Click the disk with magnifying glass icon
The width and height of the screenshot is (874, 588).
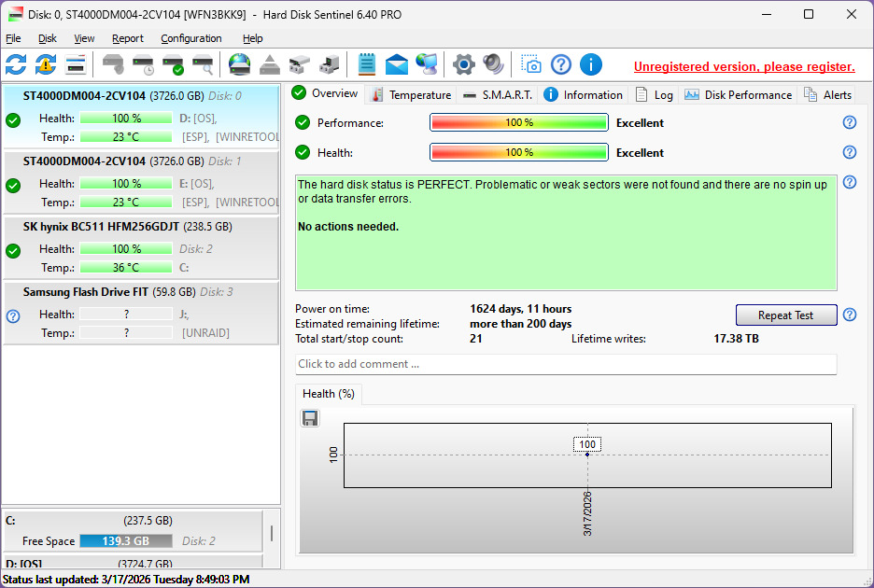[203, 64]
